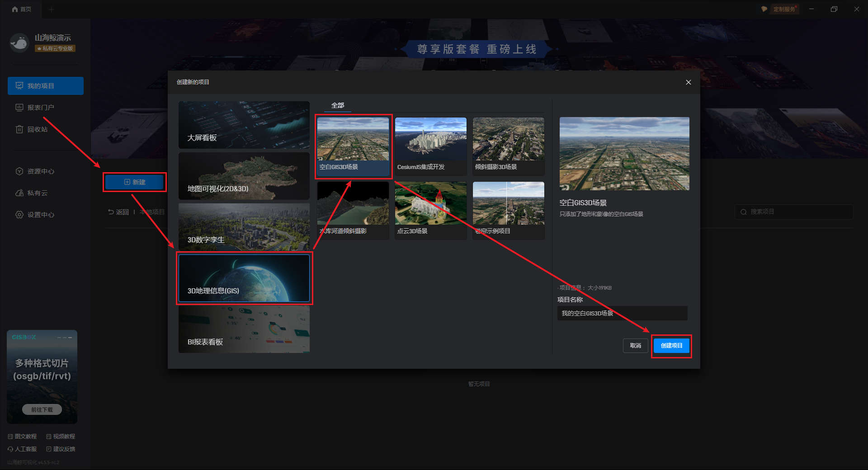This screenshot has width=868, height=470.
Task: Click the 山海鲸演示 account name
Action: [x=53, y=38]
